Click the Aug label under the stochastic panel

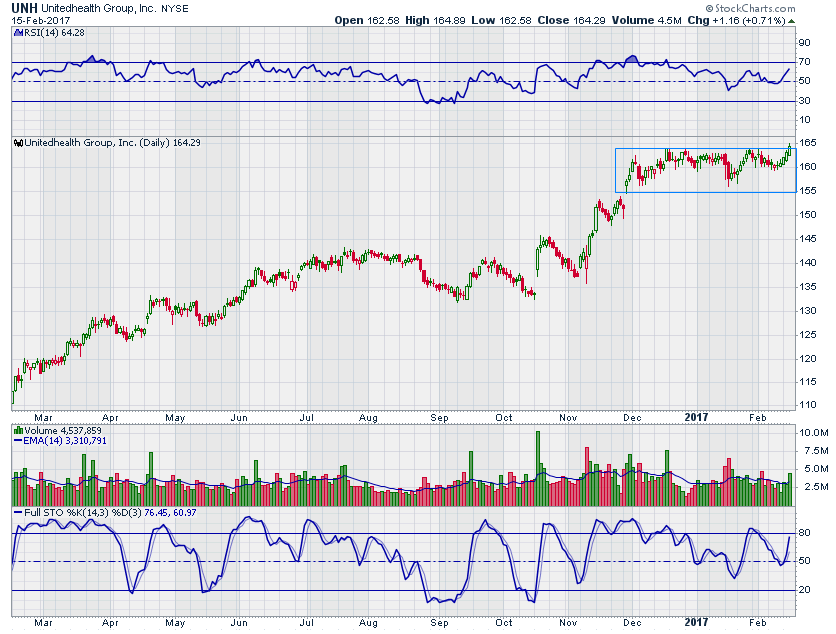368,623
